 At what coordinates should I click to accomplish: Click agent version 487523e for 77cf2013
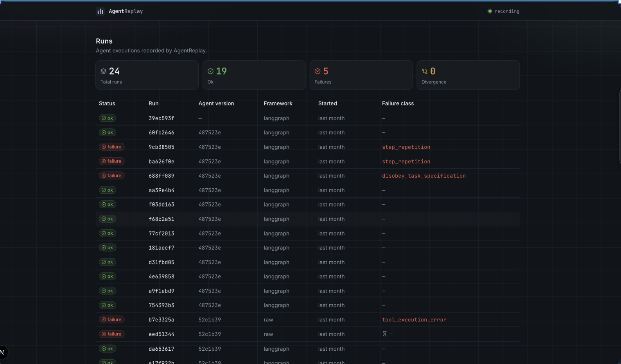tap(210, 234)
